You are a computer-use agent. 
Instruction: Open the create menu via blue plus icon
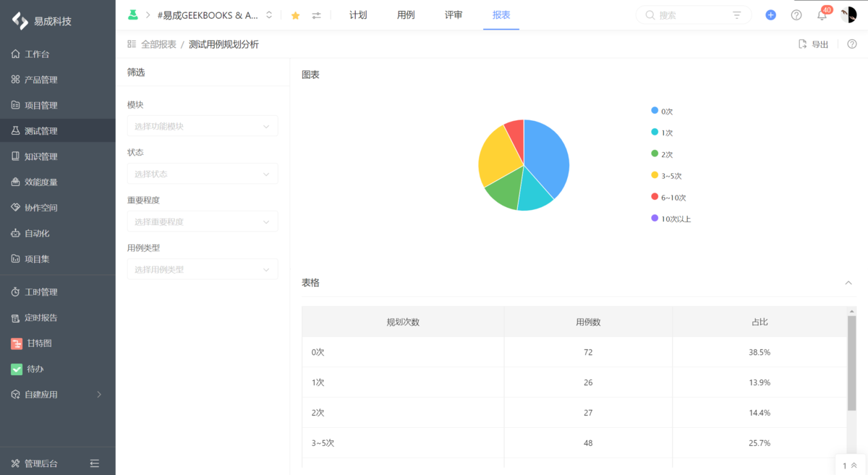pos(770,14)
